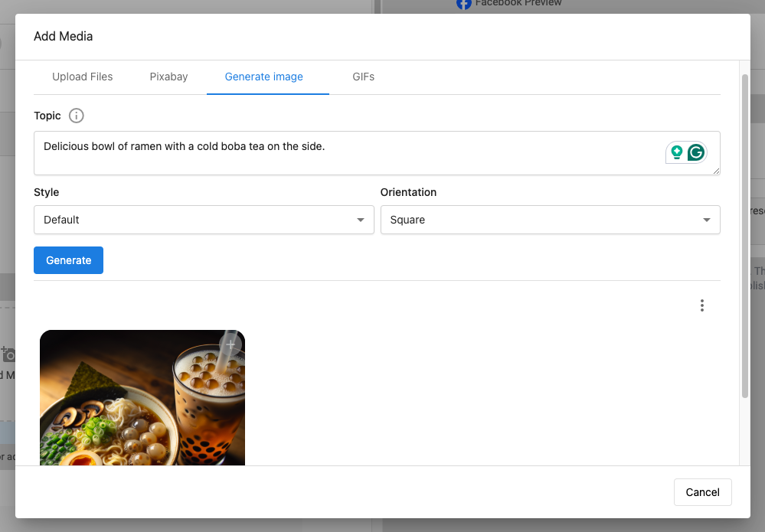Viewport: 765px width, 532px height.
Task: Click the plus icon on the ramen image
Action: coord(230,344)
